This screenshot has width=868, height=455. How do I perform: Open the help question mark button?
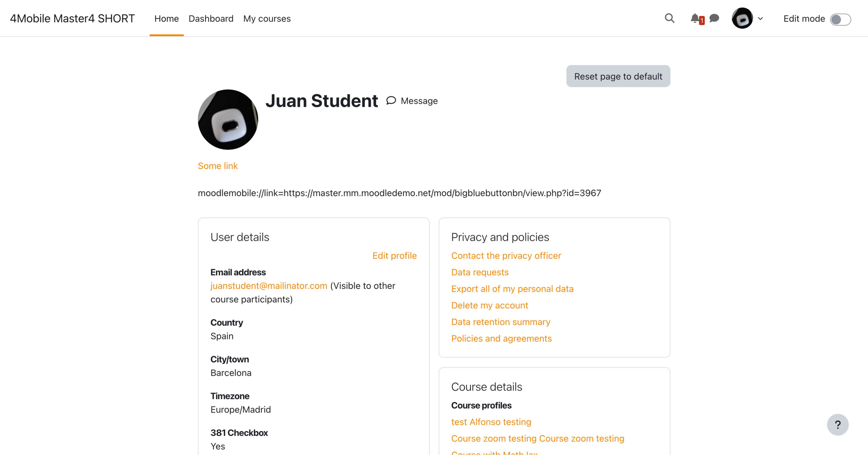pos(837,424)
